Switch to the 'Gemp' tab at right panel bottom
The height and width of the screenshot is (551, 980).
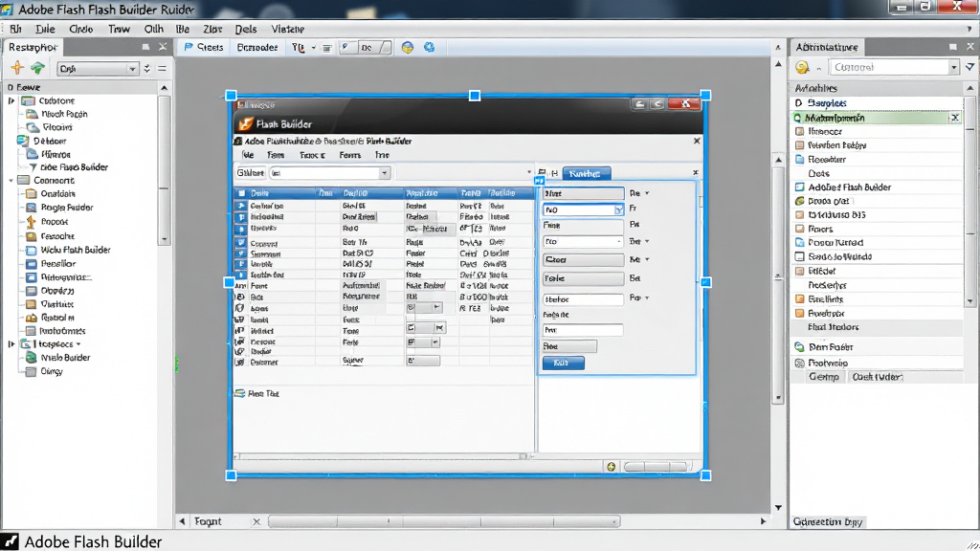point(824,377)
